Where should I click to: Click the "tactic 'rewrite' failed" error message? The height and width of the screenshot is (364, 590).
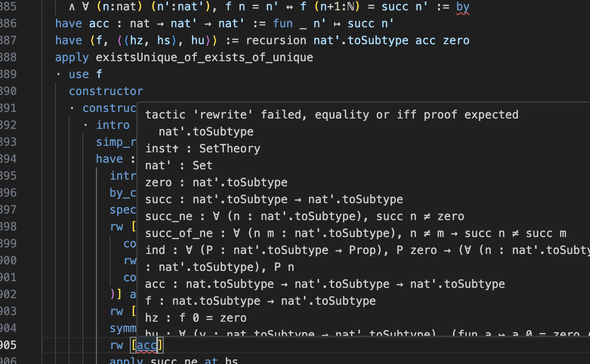coord(332,115)
